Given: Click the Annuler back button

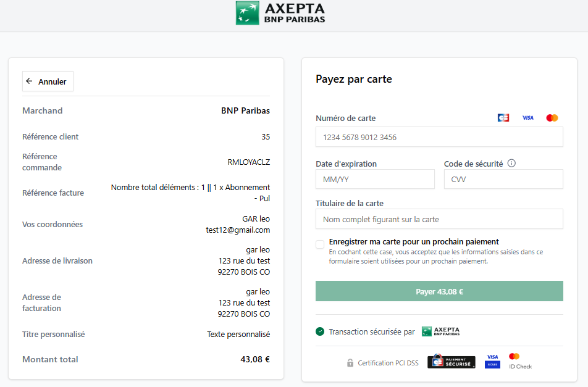Looking at the screenshot, I should coord(48,81).
